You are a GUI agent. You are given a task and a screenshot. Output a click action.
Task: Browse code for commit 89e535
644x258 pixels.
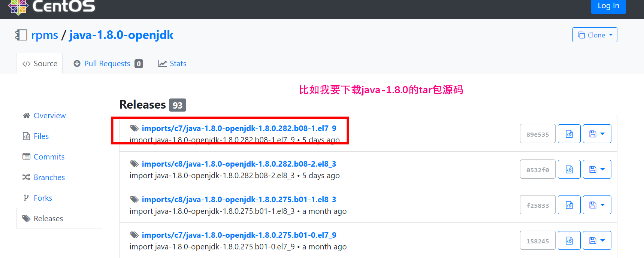[569, 134]
